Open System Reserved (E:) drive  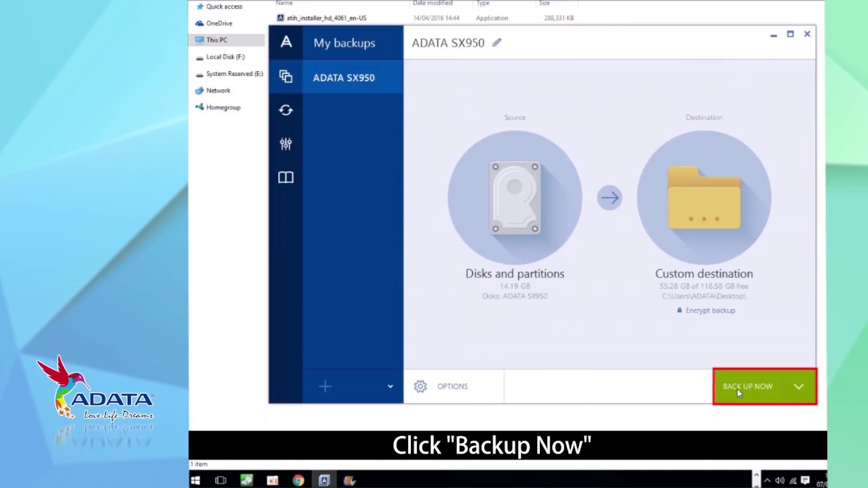[229, 73]
